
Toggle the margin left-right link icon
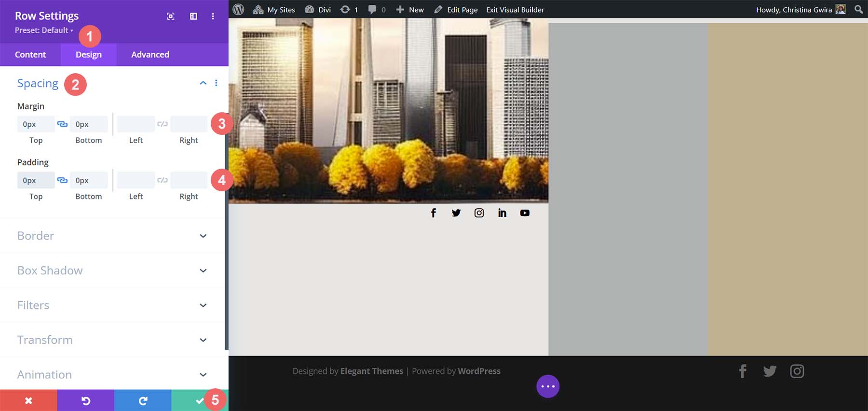163,124
